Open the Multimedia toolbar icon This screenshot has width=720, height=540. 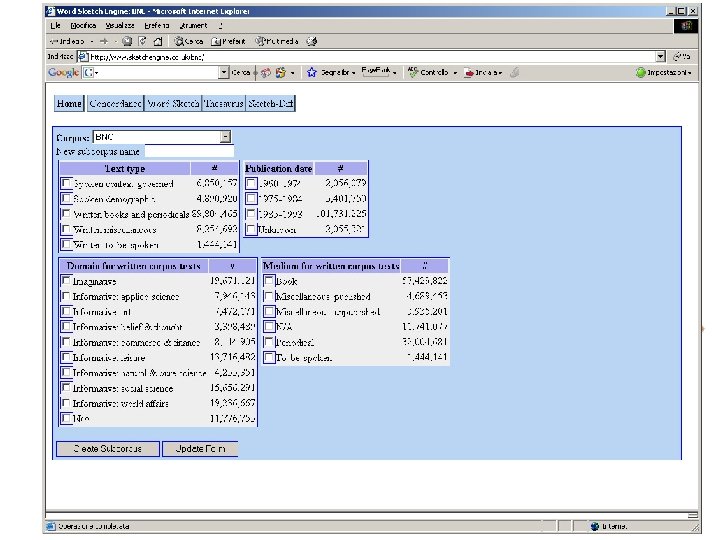tap(260, 41)
